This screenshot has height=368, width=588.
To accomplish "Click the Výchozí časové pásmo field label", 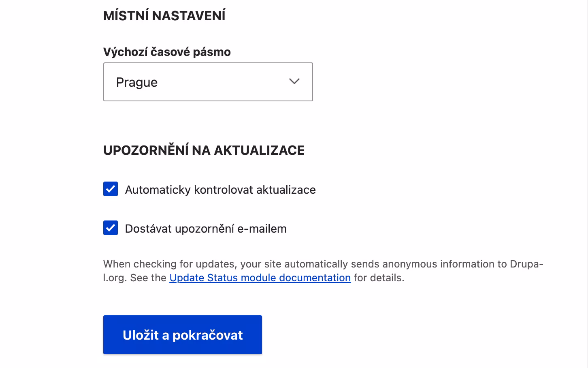I will (x=167, y=52).
